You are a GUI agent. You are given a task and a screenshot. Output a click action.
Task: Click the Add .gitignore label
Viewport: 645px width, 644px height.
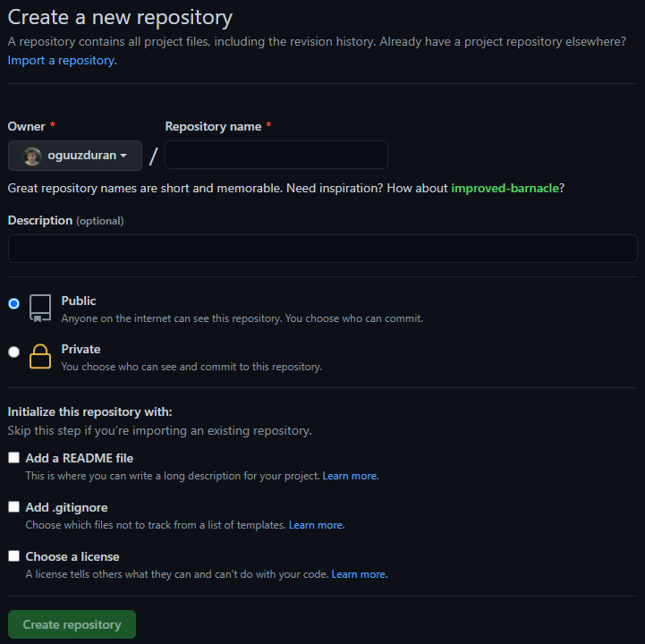tap(66, 507)
